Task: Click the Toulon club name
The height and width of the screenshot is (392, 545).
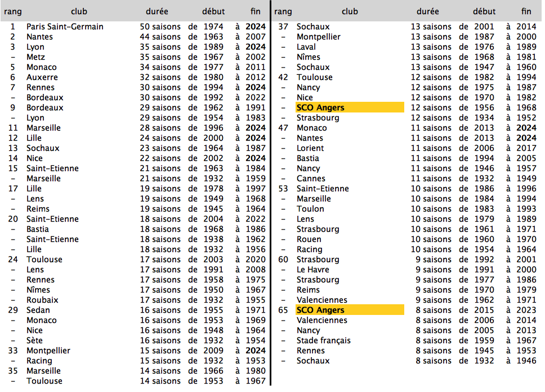Action: coord(310,209)
